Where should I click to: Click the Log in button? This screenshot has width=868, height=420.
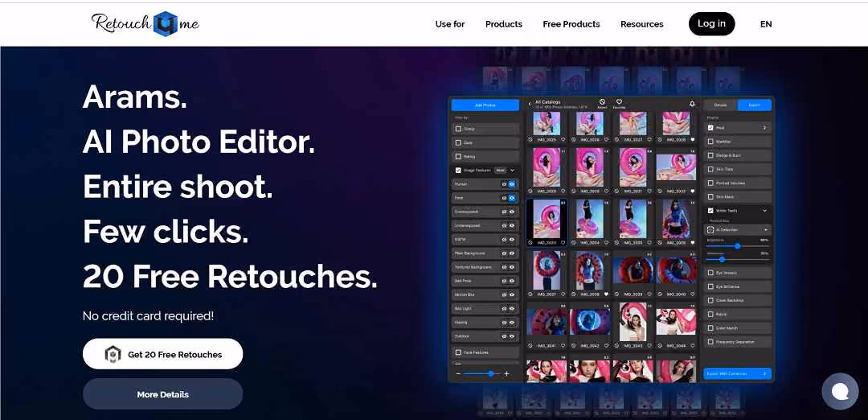[711, 23]
